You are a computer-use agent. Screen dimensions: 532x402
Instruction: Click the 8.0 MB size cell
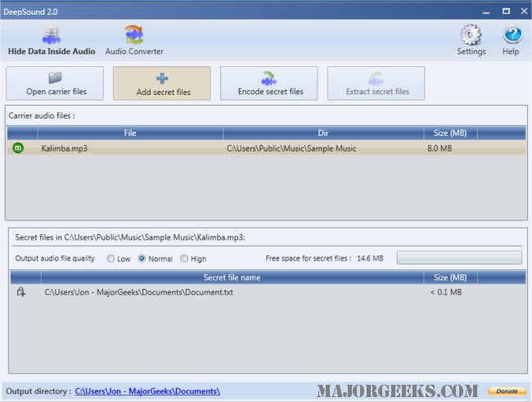440,148
